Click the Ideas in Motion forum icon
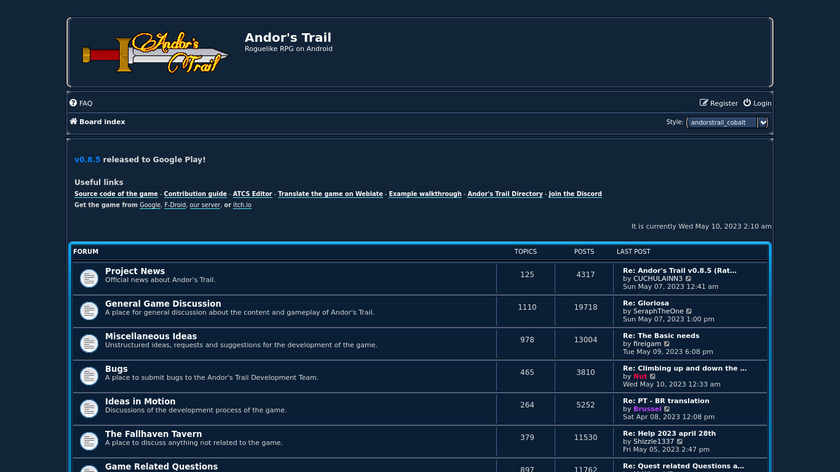840x472 pixels. pyautogui.click(x=89, y=409)
